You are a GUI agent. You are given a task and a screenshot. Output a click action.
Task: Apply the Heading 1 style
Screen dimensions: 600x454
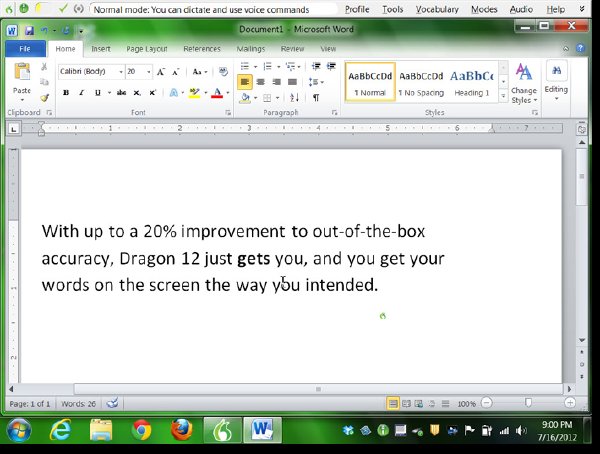pyautogui.click(x=472, y=82)
